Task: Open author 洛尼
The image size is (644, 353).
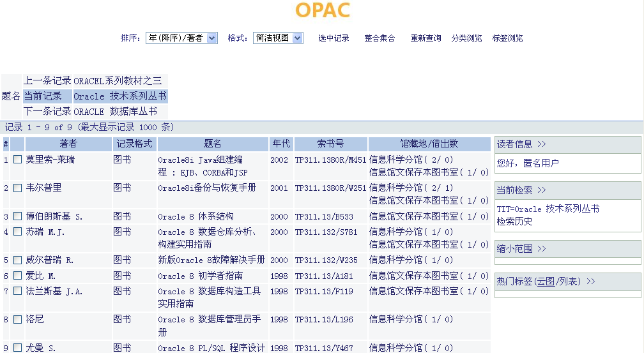Action: click(34, 319)
